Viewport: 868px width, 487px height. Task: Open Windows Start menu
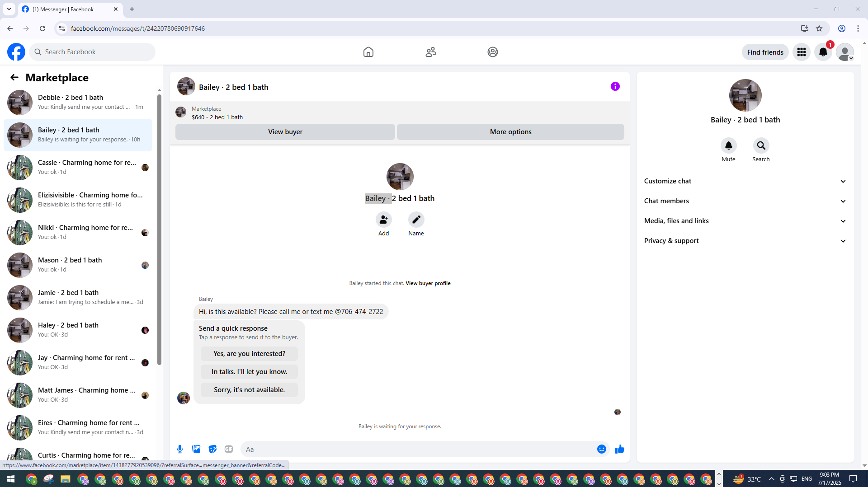click(x=11, y=479)
